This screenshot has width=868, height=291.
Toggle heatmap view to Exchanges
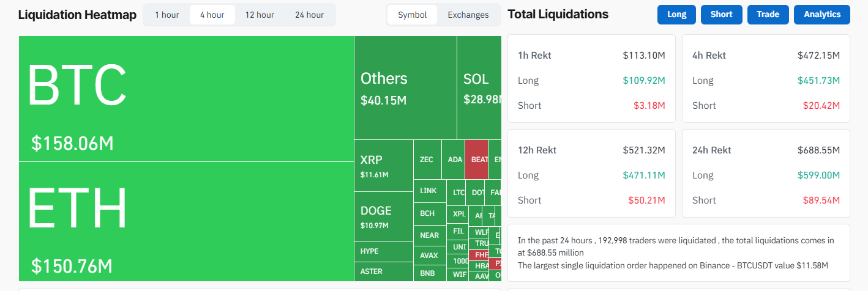pos(468,15)
